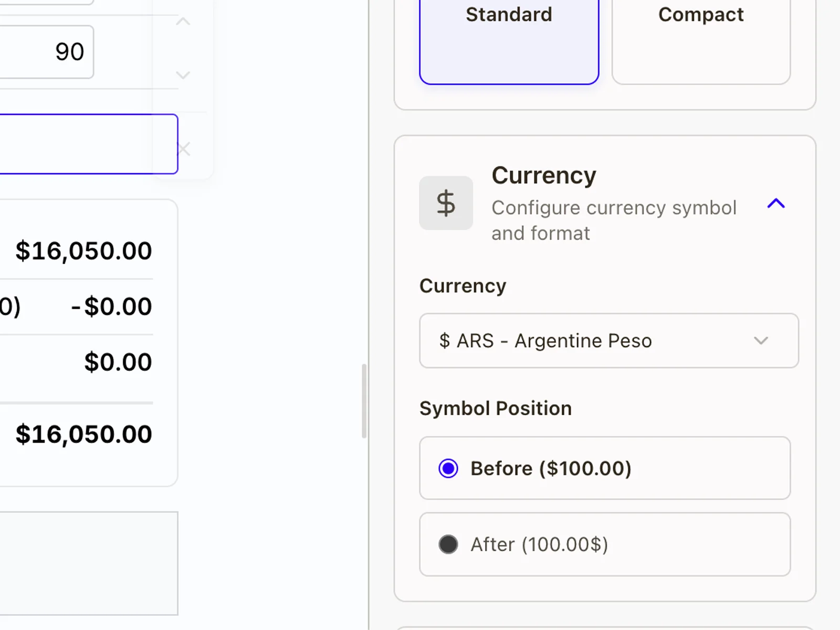
Task: Click the Currency header to toggle the section
Action: coord(543,175)
